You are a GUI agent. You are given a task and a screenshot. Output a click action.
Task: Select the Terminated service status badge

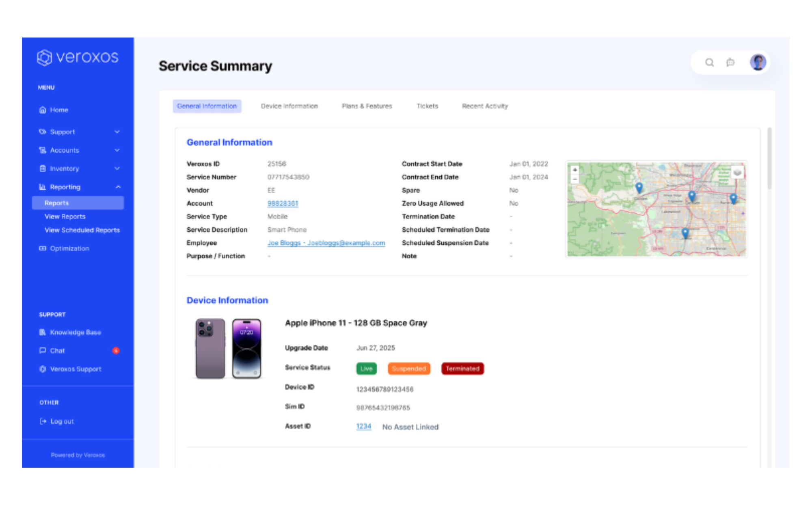point(462,369)
